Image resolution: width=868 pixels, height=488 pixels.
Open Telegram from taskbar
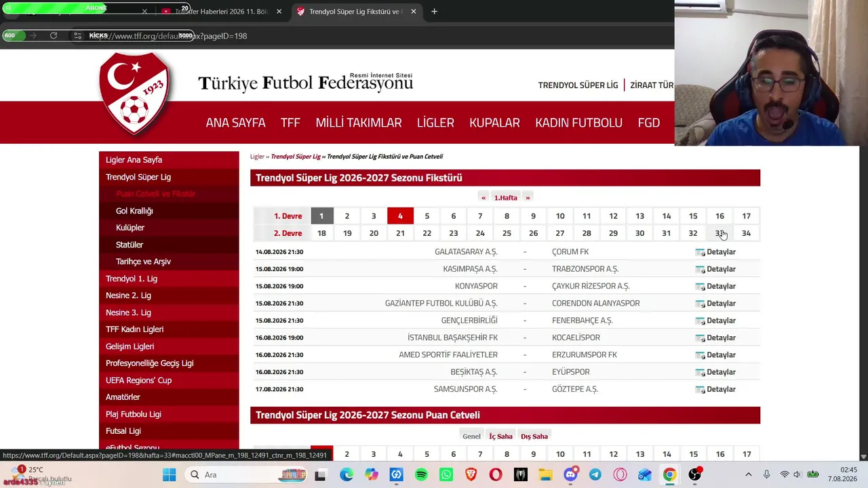(x=595, y=474)
